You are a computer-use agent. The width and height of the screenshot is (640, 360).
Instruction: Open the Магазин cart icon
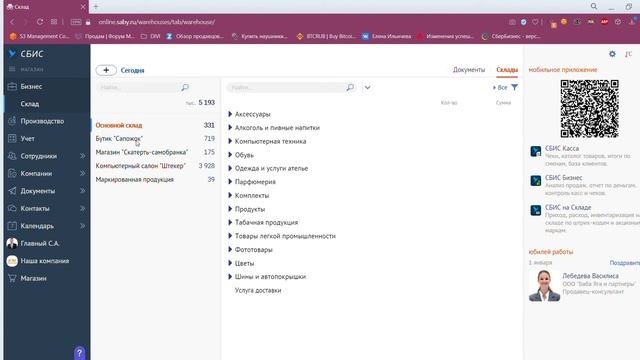point(12,278)
